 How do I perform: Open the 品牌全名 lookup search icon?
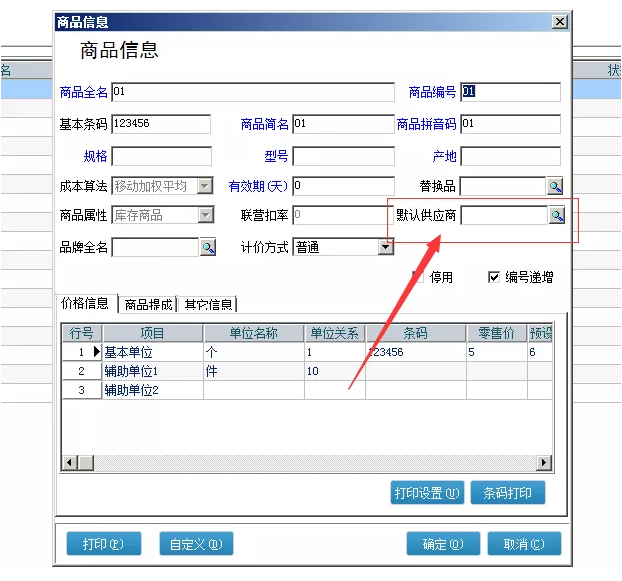click(x=208, y=247)
